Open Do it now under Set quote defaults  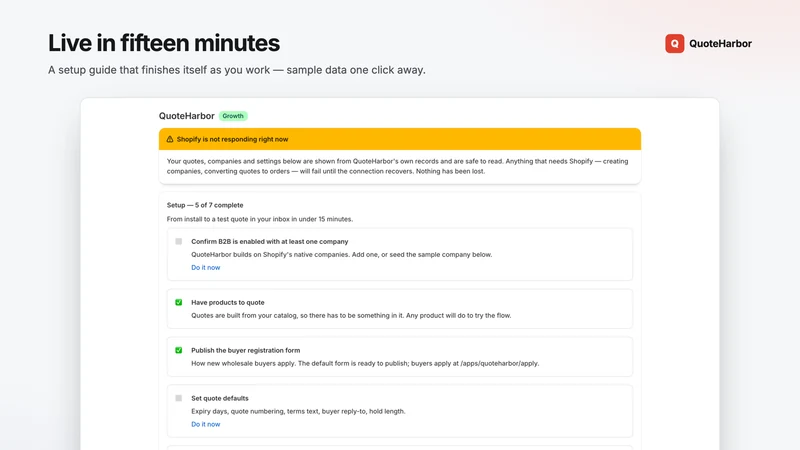[x=206, y=424]
